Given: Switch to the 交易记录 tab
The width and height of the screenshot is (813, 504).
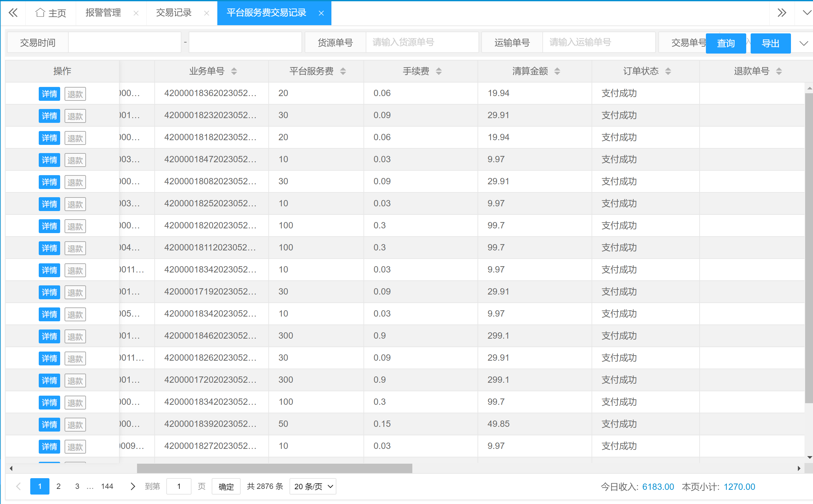Looking at the screenshot, I should point(174,13).
